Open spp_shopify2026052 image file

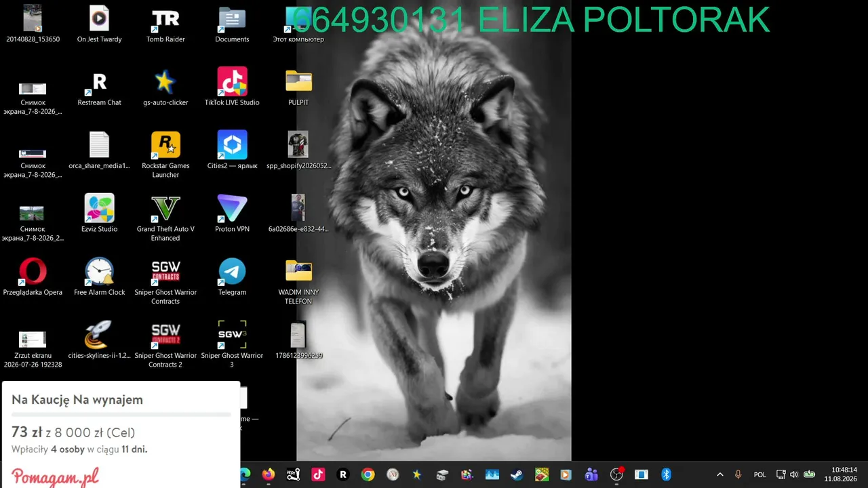tap(298, 151)
